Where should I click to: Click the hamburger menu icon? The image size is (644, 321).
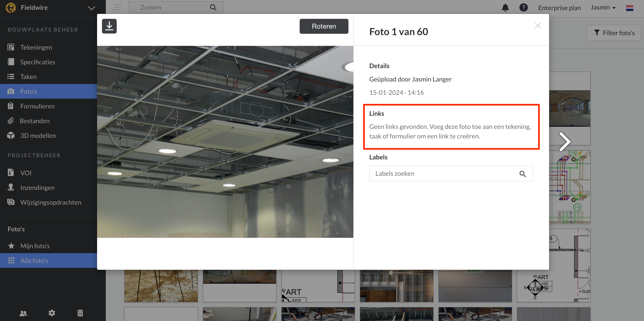(117, 7)
